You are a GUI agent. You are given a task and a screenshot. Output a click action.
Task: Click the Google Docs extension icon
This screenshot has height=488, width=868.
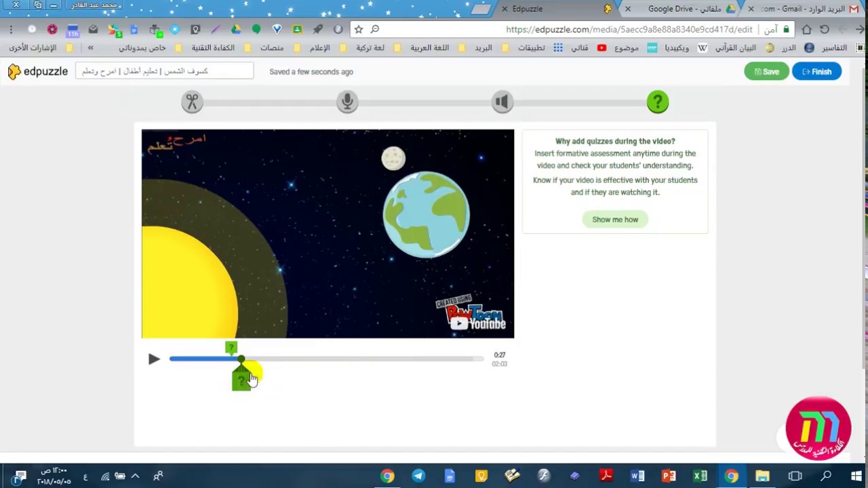(134, 29)
